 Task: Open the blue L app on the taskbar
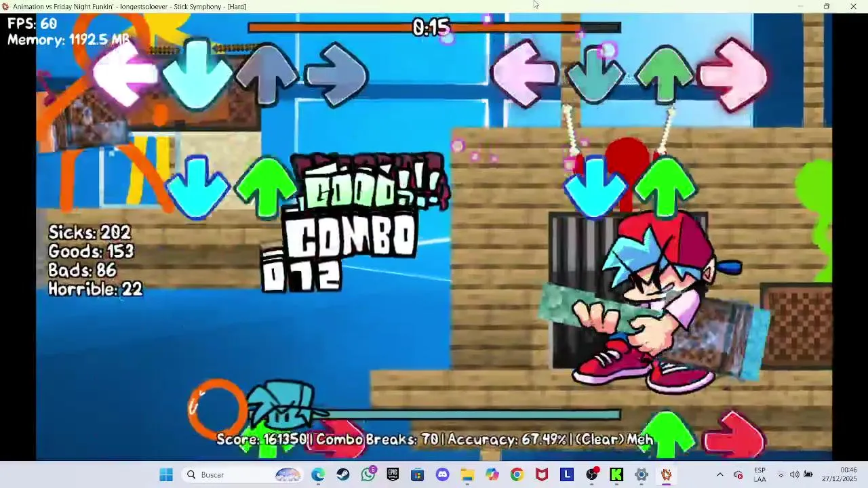[567, 474]
